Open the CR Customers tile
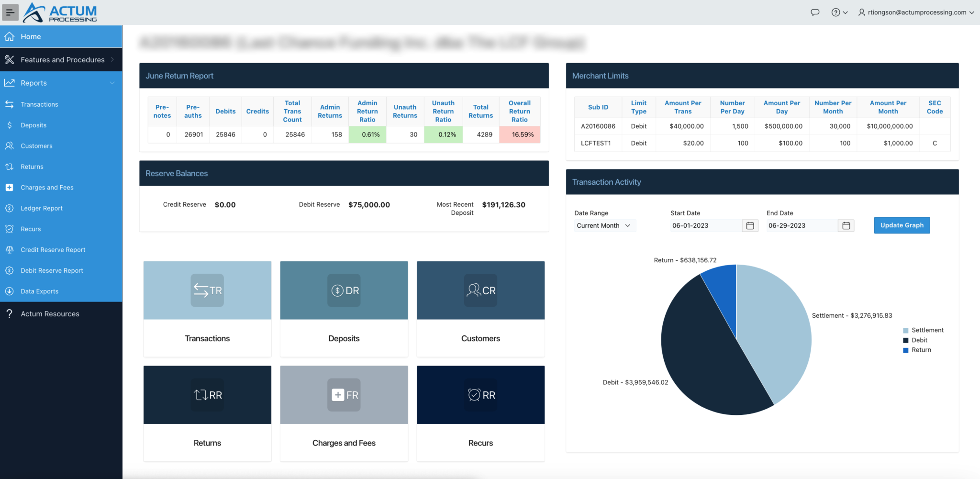The width and height of the screenshot is (980, 479). point(480,309)
